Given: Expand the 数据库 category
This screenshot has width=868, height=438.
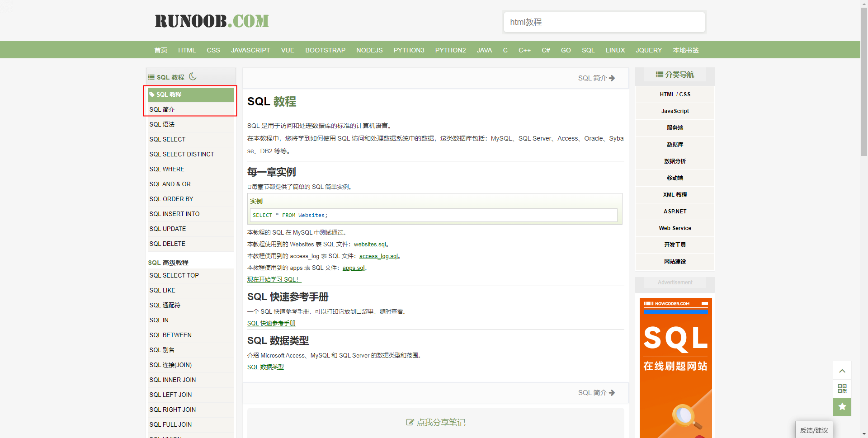Looking at the screenshot, I should tap(675, 145).
